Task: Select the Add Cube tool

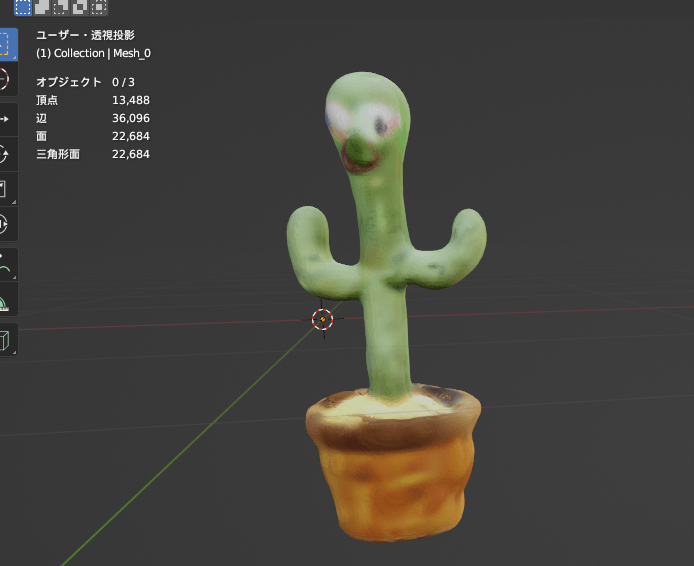Action: point(6,339)
